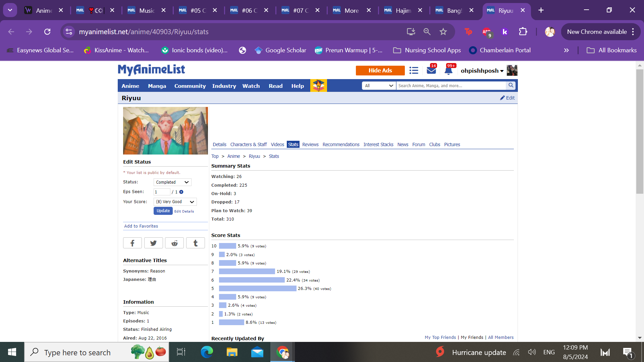The image size is (644, 362).
Task: Click the Update button
Action: pos(163,211)
